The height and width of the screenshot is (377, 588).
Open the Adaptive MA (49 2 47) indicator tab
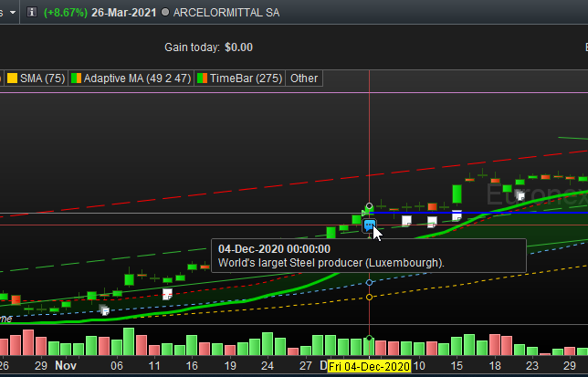131,79
